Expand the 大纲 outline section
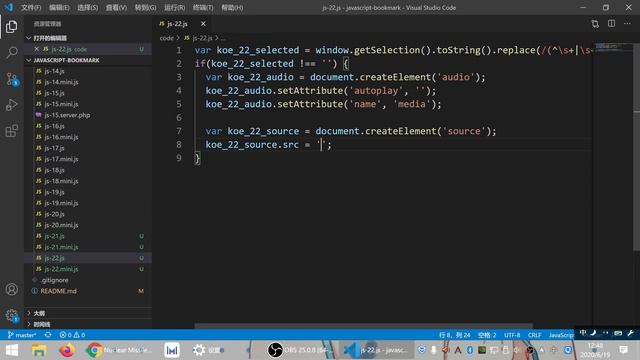Image resolution: width=640 pixels, height=360 pixels. [88, 313]
